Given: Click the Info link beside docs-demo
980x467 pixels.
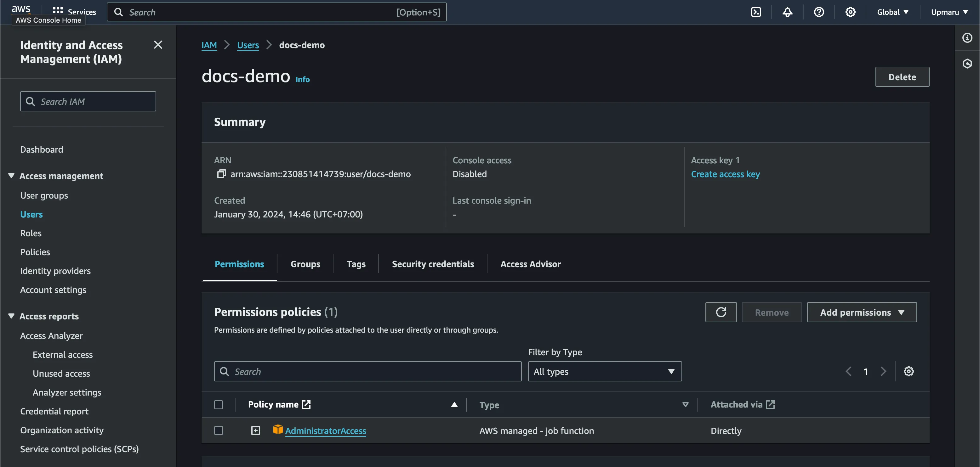Looking at the screenshot, I should pyautogui.click(x=302, y=79).
